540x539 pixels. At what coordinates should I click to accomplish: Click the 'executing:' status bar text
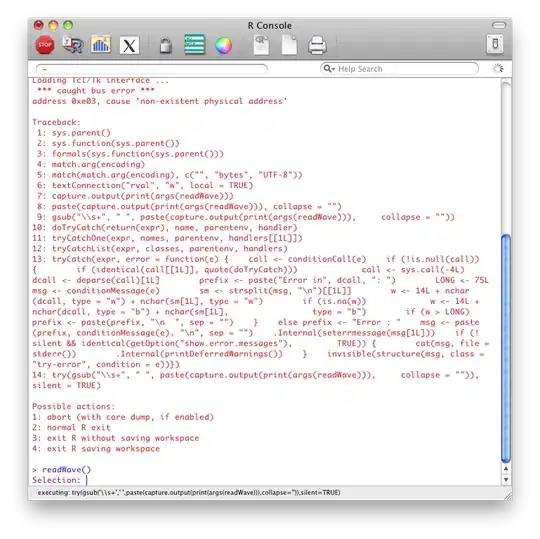(x=189, y=493)
